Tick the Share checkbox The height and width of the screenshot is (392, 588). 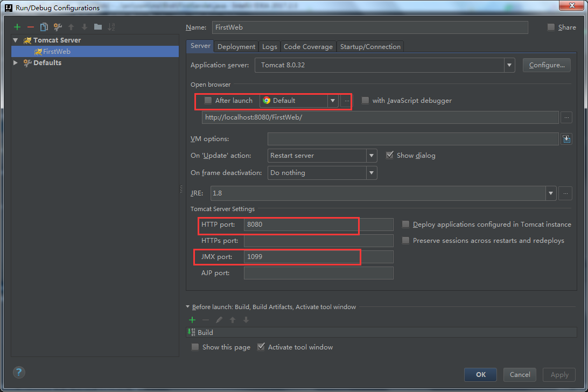551,27
